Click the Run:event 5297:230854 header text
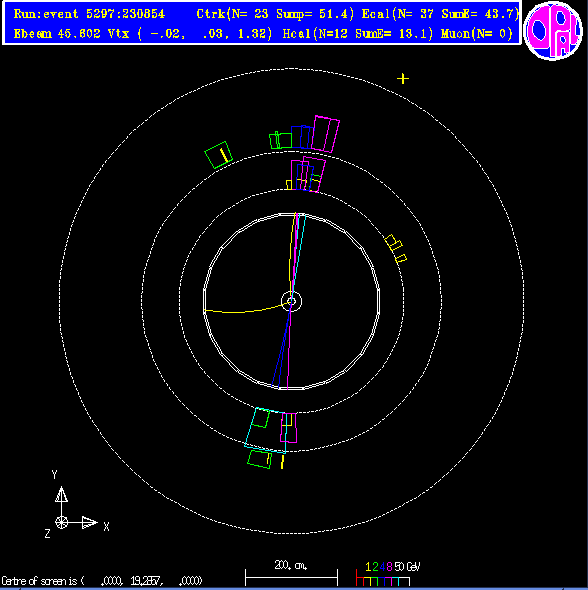This screenshot has width=588, height=590. coord(89,14)
